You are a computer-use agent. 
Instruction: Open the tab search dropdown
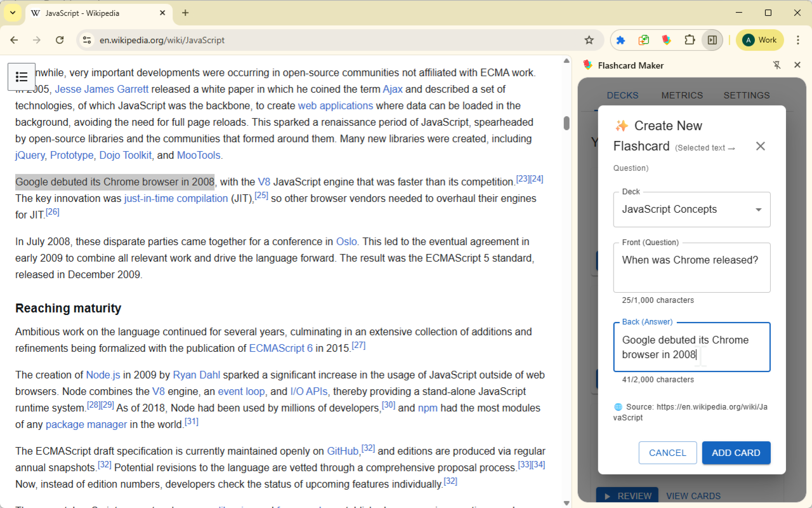coord(13,13)
